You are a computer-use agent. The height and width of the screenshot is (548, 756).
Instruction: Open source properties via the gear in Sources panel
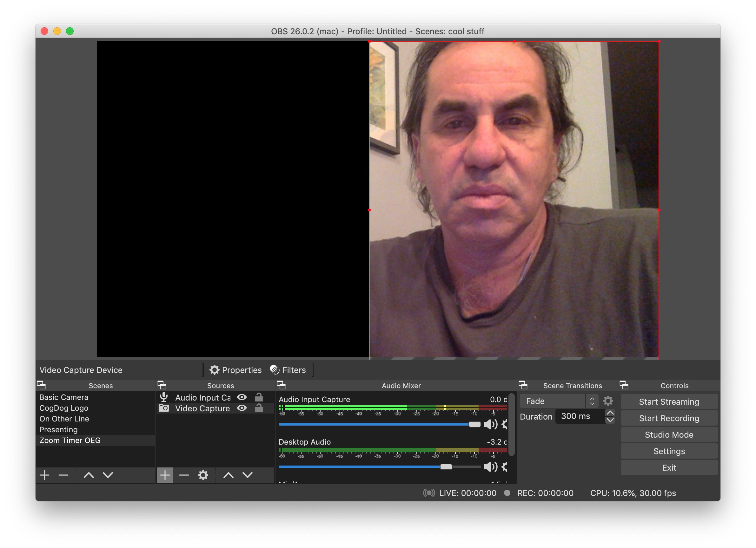click(x=203, y=475)
